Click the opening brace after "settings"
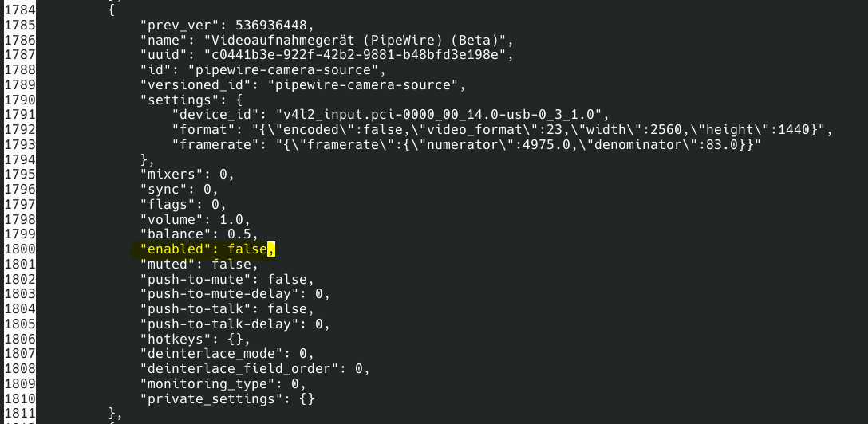Viewport: 868px width, 424px height. pos(239,100)
